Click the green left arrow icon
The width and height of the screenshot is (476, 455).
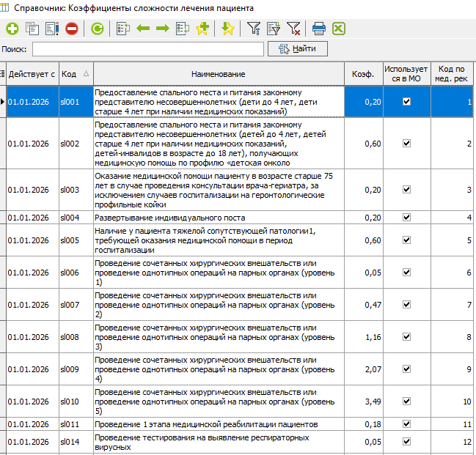[143, 29]
